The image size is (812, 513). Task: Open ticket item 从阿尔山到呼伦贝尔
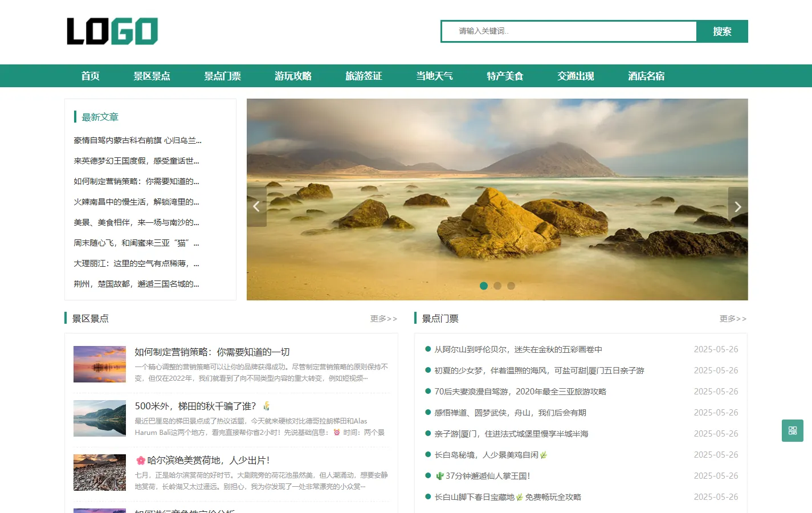point(518,349)
